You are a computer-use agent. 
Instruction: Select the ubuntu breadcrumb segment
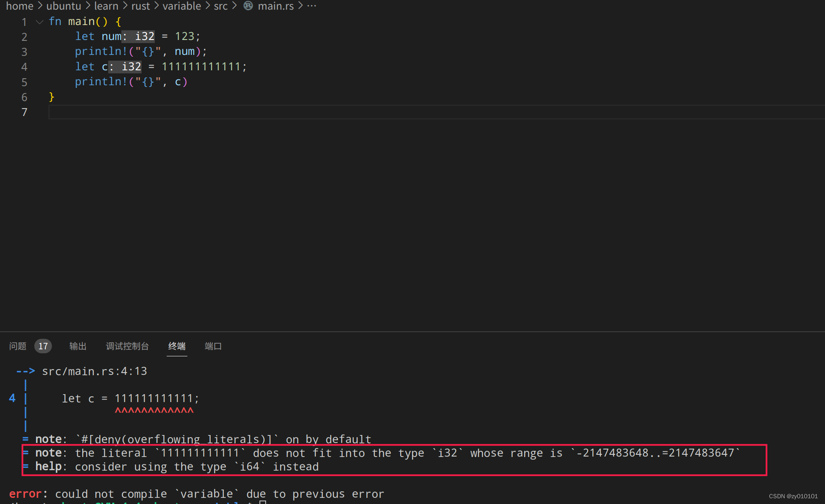click(64, 6)
